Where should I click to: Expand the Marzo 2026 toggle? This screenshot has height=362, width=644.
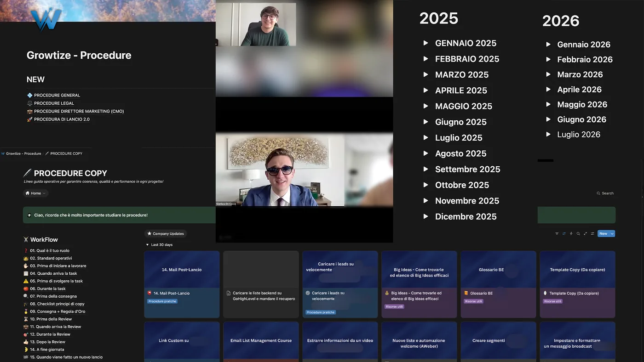(x=548, y=74)
